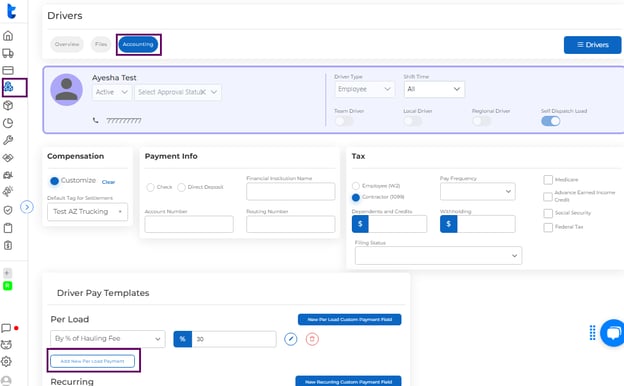Expand sidebar with the arrow circle icon
This screenshot has width=624, height=386.
pos(27,207)
